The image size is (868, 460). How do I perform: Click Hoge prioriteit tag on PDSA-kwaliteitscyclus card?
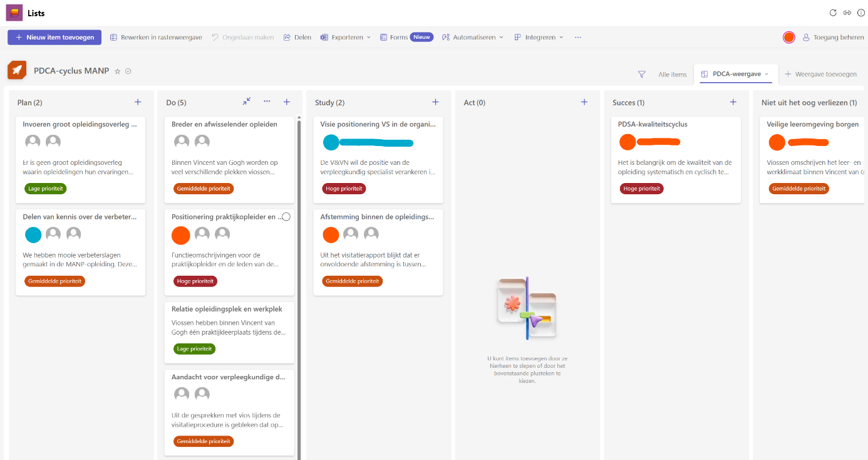(x=641, y=188)
